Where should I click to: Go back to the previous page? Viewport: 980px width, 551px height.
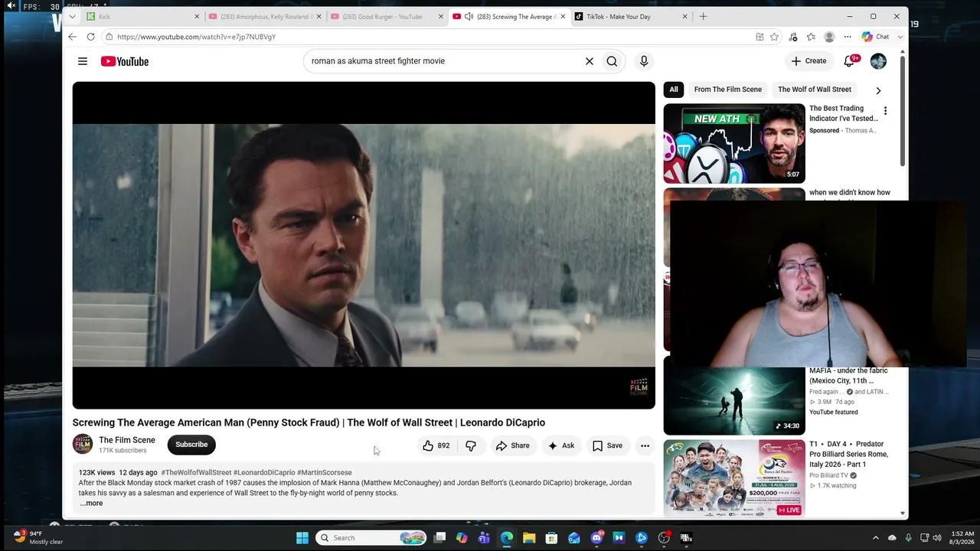pos(72,37)
